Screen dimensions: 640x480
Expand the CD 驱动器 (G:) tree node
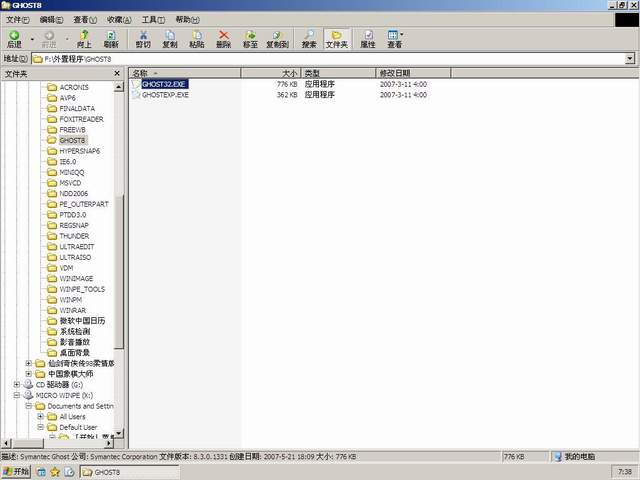[x=17, y=384]
